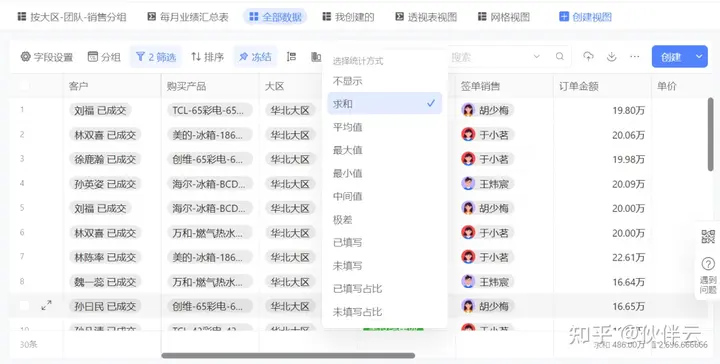This screenshot has height=364, width=720.
Task: Switch to the 每月业绩汇总表 tab
Action: pos(187,17)
